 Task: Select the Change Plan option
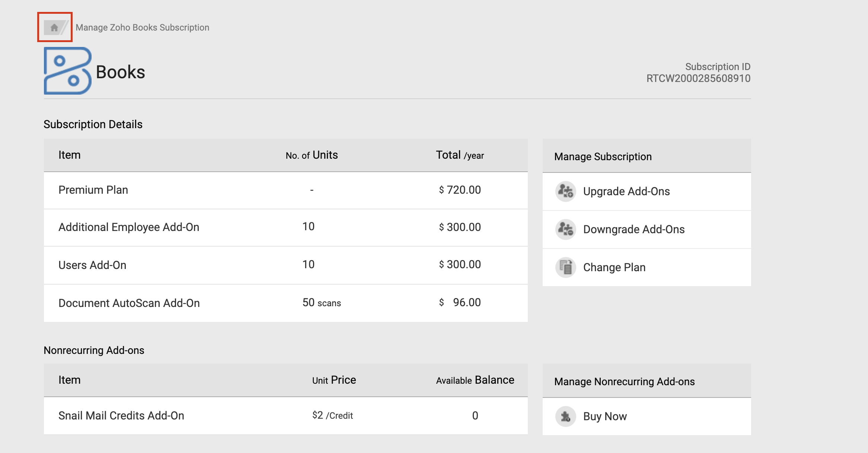coord(614,267)
